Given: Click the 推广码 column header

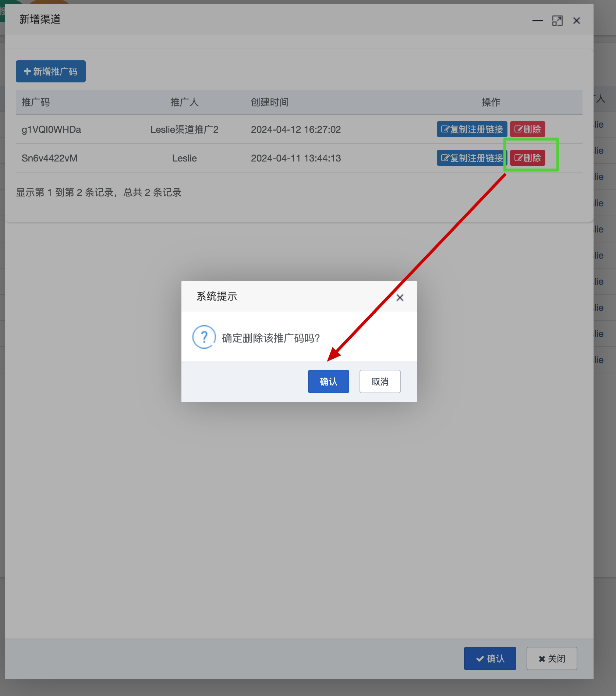Looking at the screenshot, I should point(36,102).
